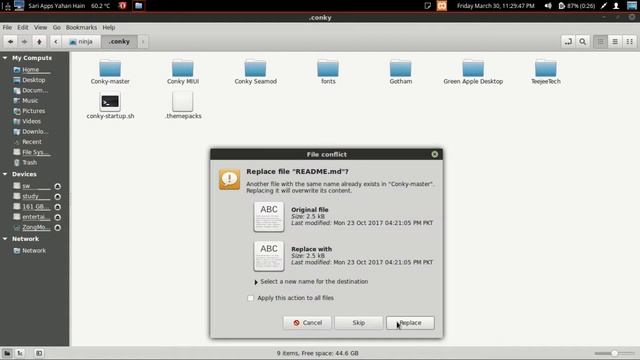Image resolution: width=640 pixels, height=360 pixels.
Task: Open the File menu
Action: [x=7, y=27]
